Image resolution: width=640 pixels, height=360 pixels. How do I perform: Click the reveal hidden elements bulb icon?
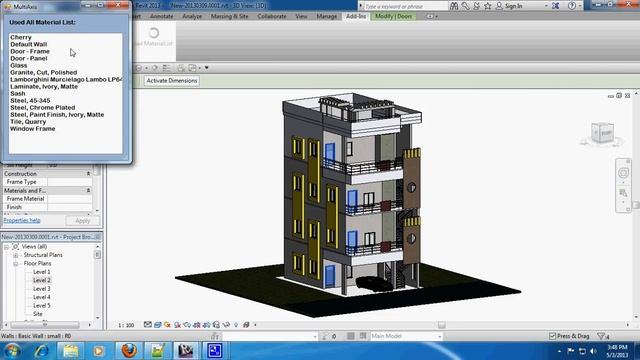(x=236, y=325)
